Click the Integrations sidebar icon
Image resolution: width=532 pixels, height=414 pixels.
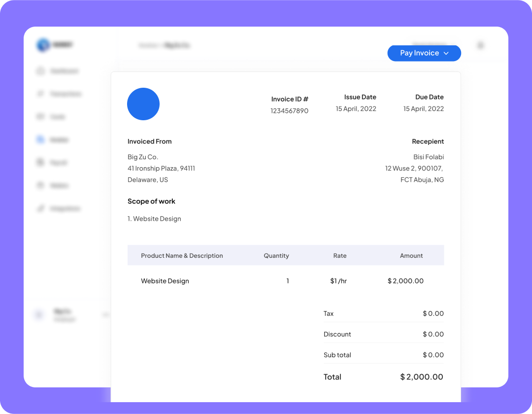pyautogui.click(x=41, y=208)
